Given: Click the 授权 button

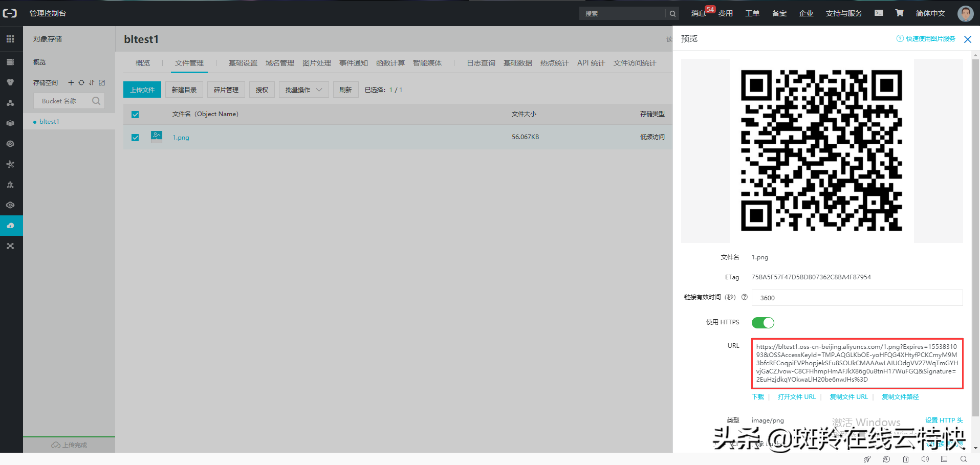Looking at the screenshot, I should pyautogui.click(x=262, y=90).
